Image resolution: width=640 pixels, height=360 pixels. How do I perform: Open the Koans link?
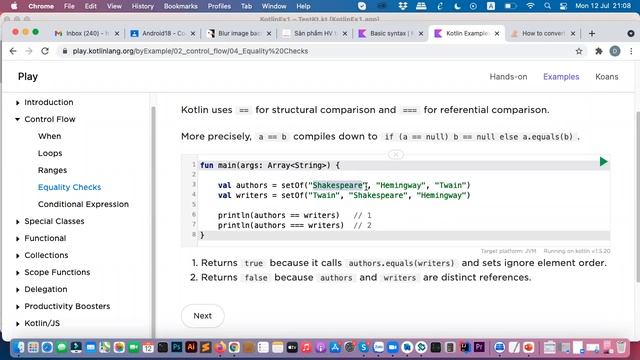[607, 77]
